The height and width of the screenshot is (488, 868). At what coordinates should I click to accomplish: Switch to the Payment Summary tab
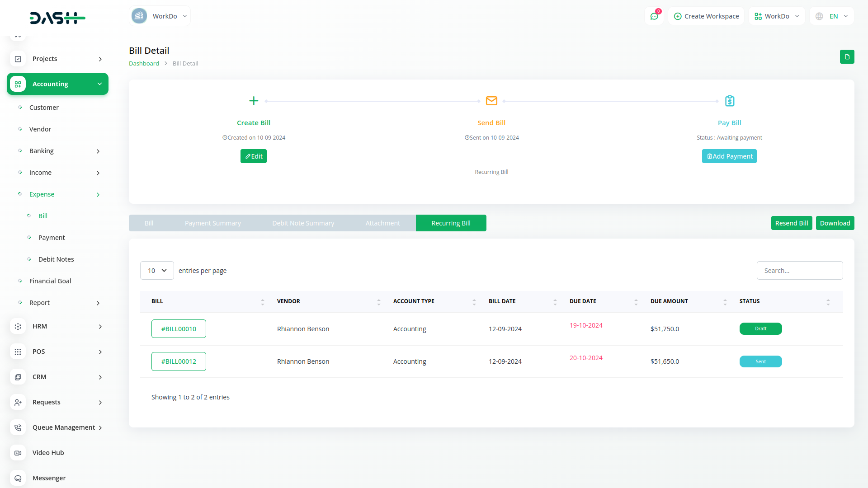pyautogui.click(x=212, y=223)
